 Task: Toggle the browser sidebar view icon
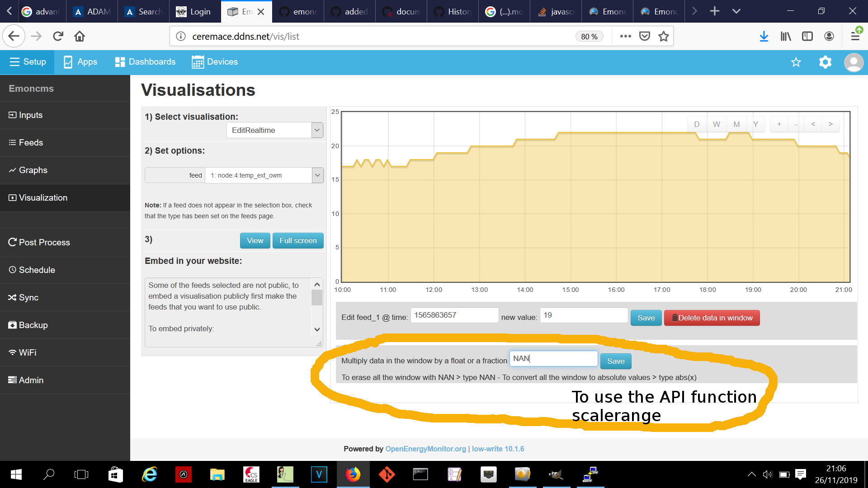tap(807, 37)
